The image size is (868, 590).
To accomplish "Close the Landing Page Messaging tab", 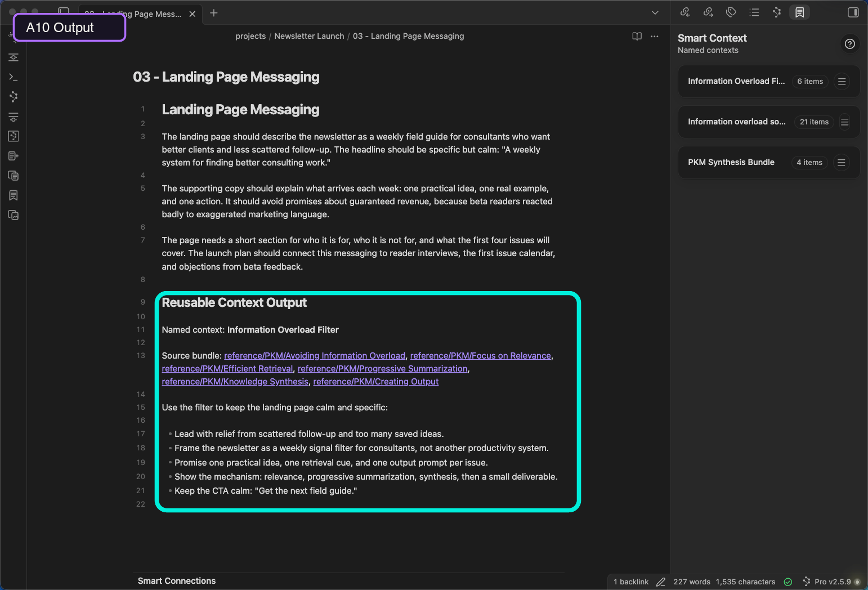I will [193, 14].
